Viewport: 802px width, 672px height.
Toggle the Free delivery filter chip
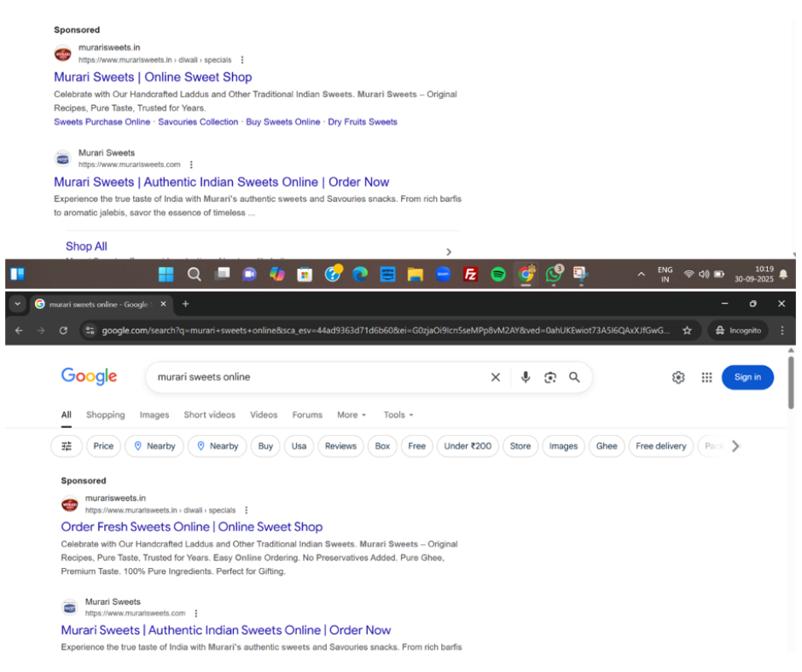[660, 446]
